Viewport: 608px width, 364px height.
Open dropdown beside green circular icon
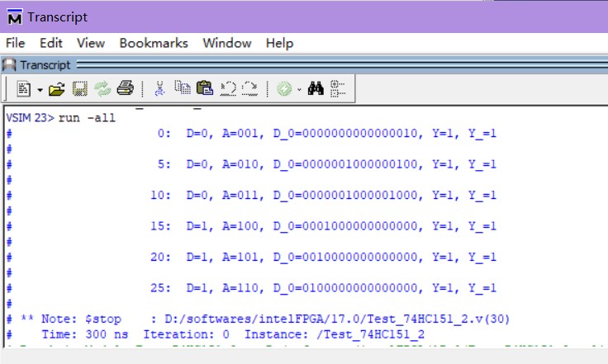[299, 90]
